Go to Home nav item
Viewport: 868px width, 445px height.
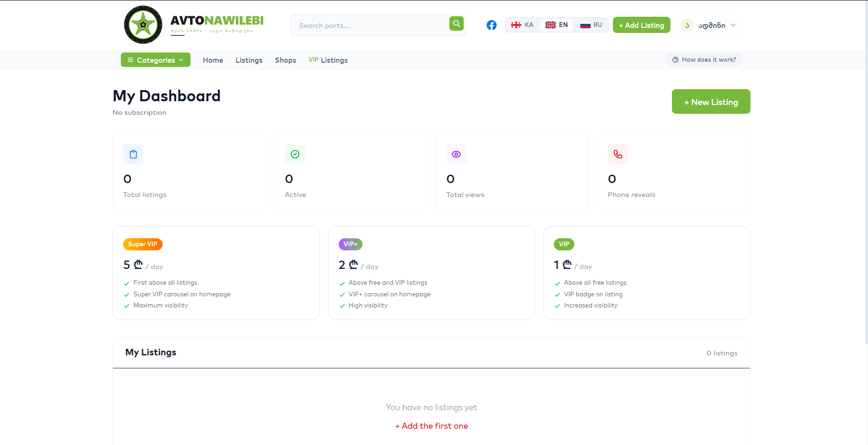click(x=213, y=60)
